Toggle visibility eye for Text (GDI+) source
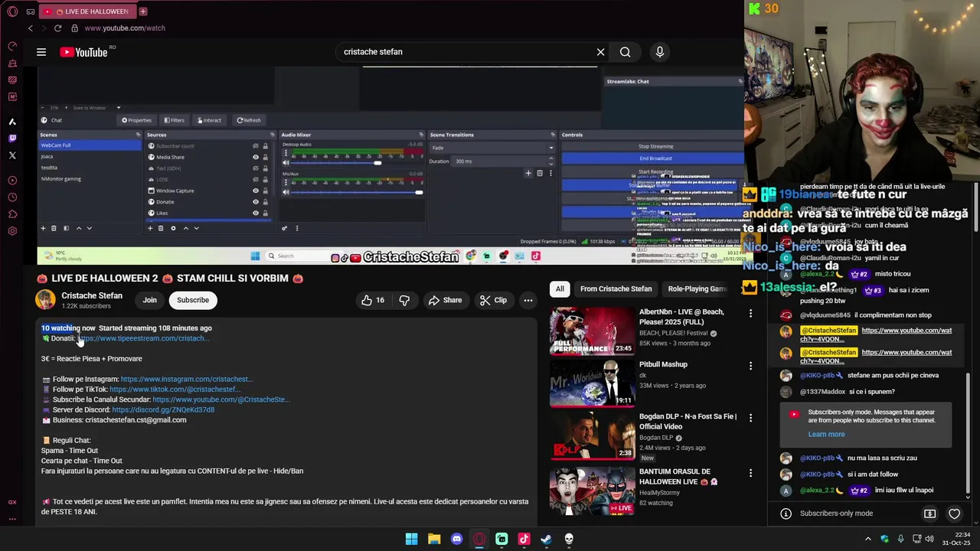 [x=256, y=168]
